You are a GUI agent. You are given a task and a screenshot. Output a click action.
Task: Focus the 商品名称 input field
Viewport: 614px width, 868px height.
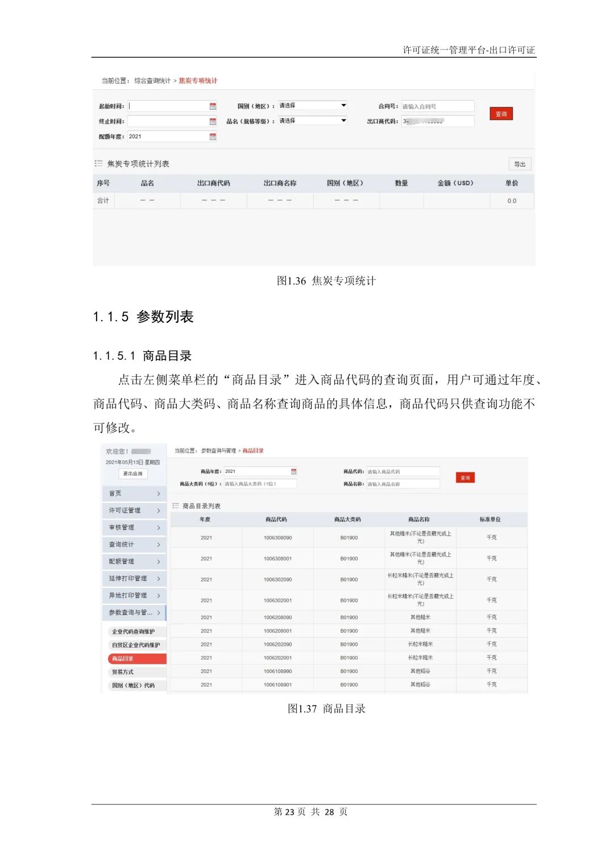pos(403,484)
